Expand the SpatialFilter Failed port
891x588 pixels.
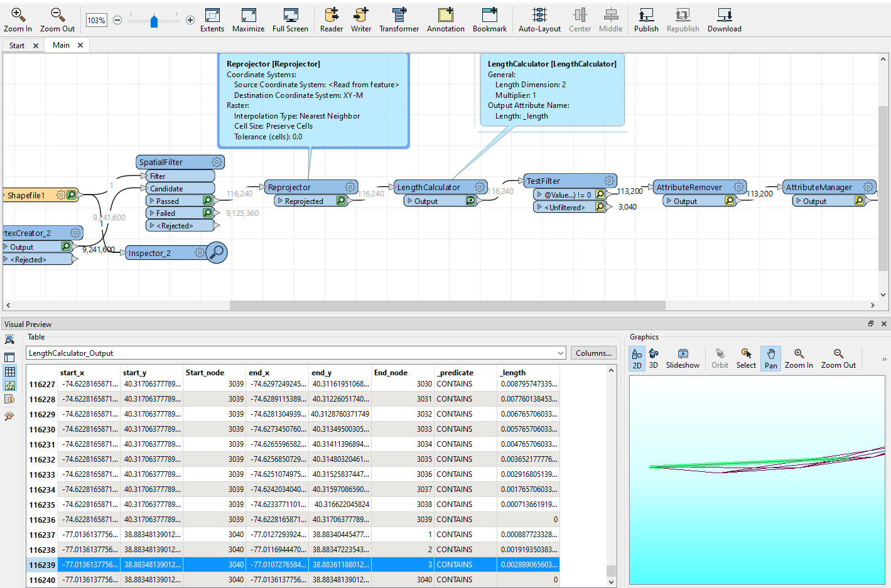tap(152, 213)
